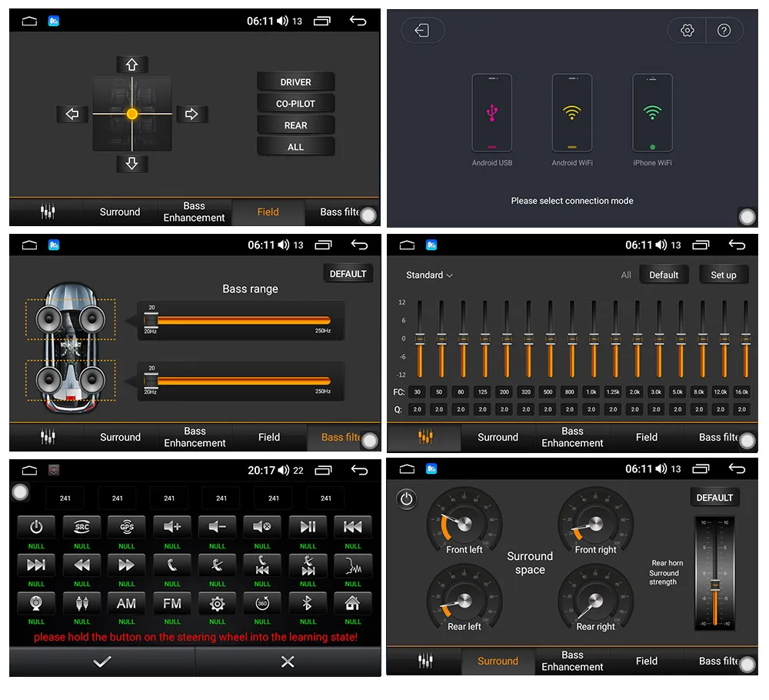Select the voice assistant key icon
The image size is (769, 700).
[x=353, y=565]
